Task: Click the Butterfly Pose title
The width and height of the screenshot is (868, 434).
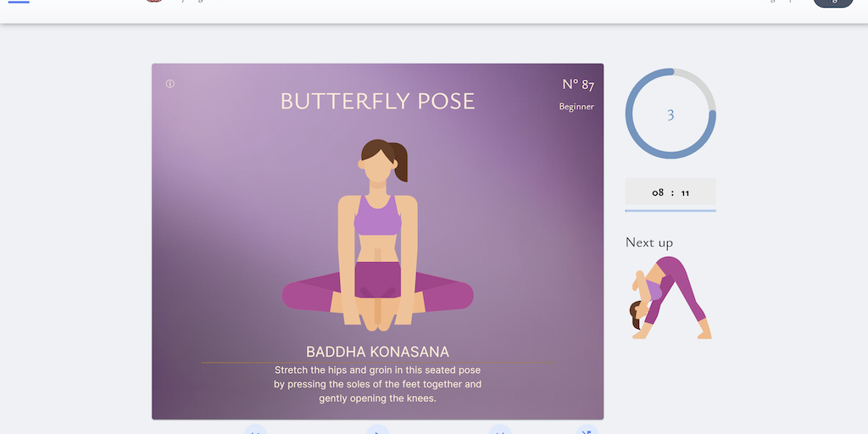Action: [377, 102]
